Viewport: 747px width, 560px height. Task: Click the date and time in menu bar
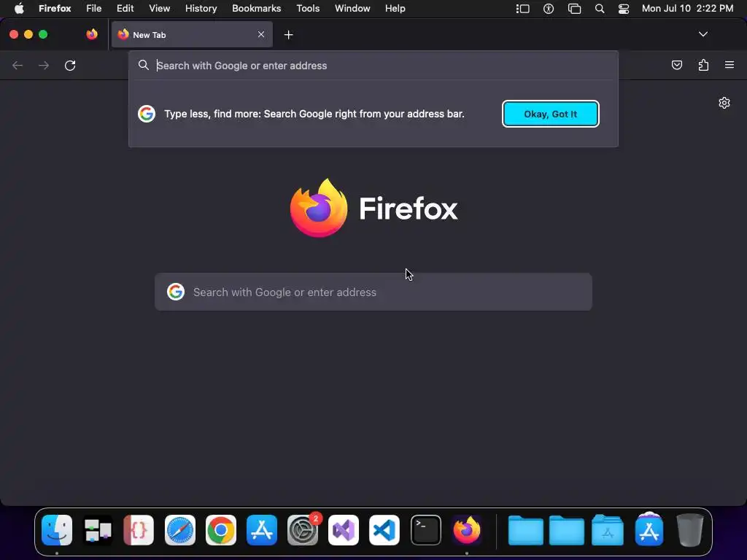click(687, 9)
